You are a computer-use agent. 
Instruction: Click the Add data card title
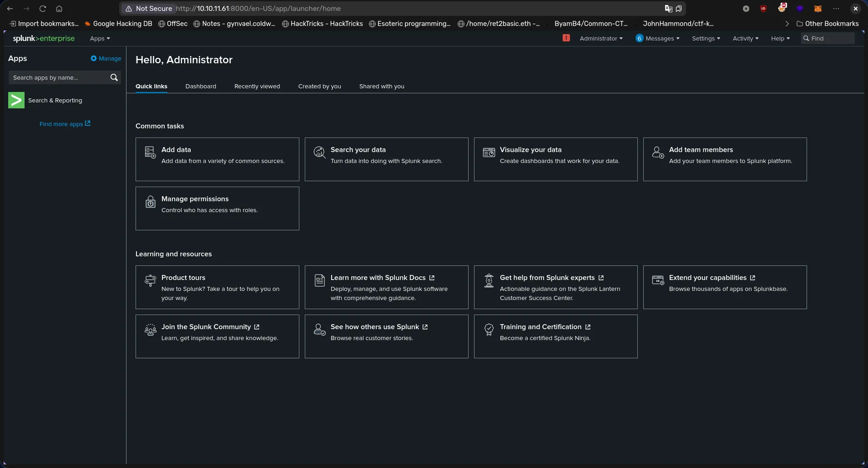[176, 150]
